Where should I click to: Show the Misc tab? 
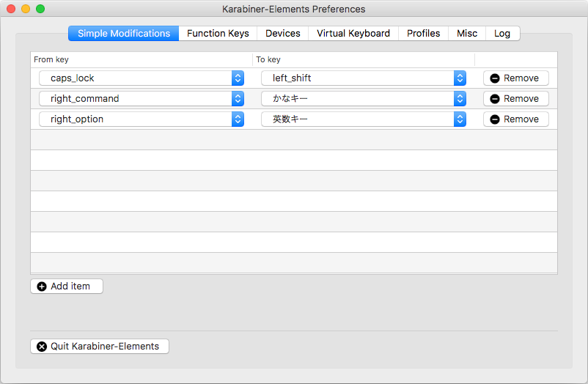pyautogui.click(x=467, y=34)
